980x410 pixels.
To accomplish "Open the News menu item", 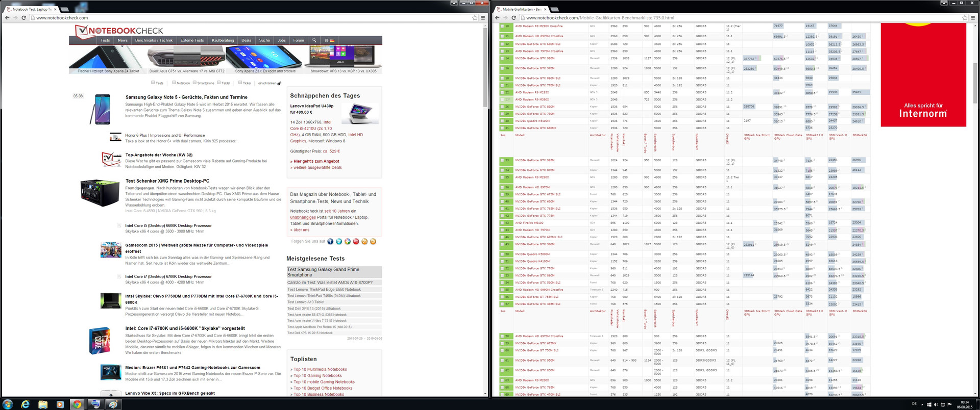I will (122, 40).
